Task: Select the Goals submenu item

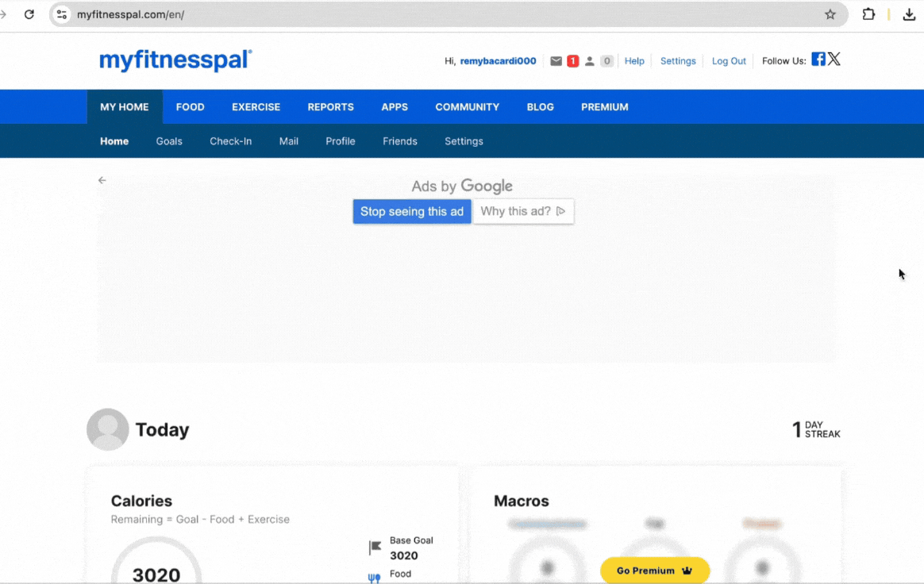Action: 169,141
